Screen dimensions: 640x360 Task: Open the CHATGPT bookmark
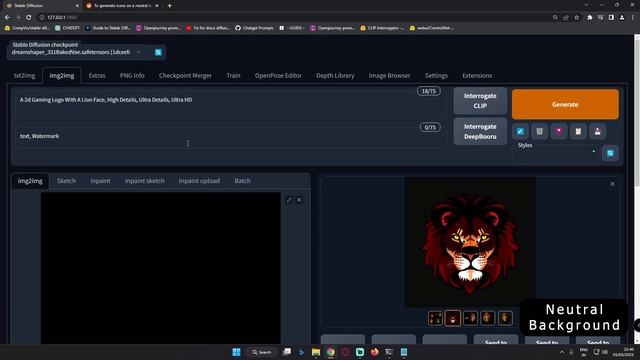tap(68, 28)
